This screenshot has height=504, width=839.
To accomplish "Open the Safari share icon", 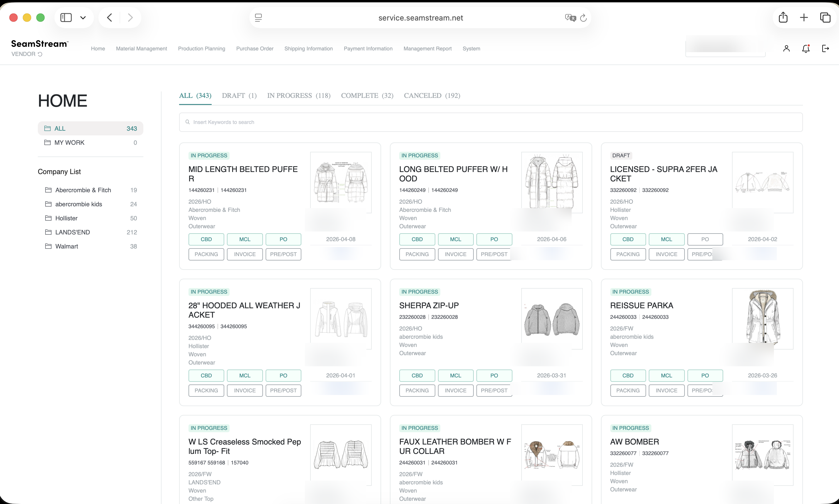I will [x=783, y=17].
